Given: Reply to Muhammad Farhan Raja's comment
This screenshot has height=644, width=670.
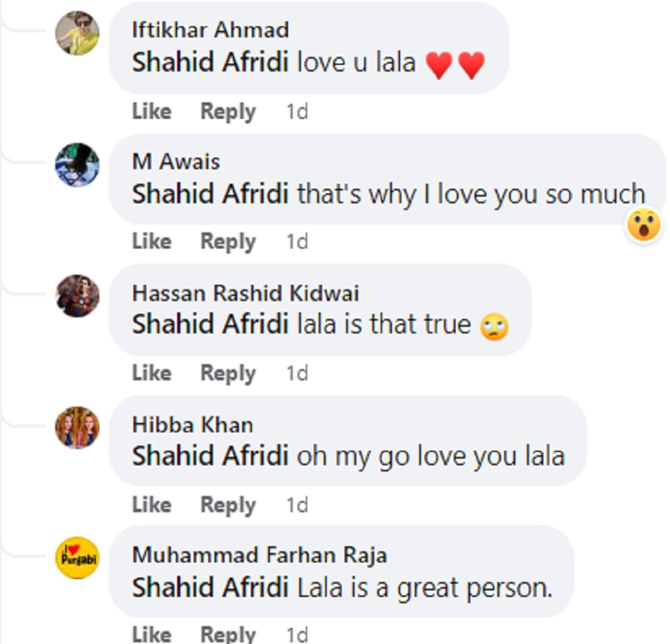Looking at the screenshot, I should [228, 634].
